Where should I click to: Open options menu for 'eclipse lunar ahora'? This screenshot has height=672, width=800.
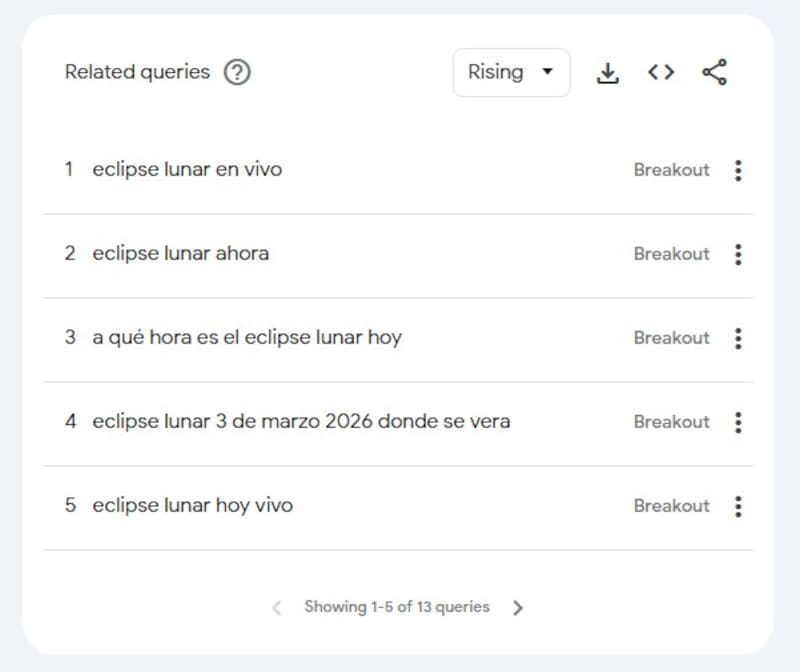[x=738, y=254]
